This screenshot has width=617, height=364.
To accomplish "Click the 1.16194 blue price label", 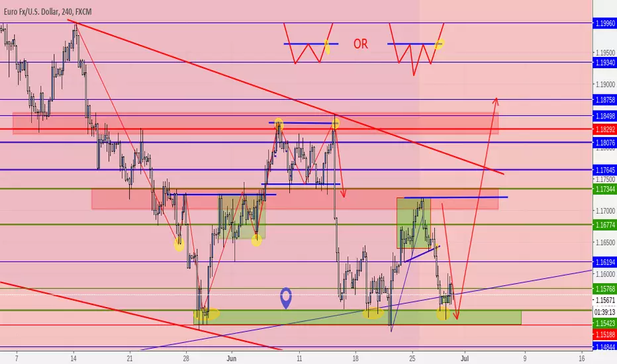I will pos(604,262).
